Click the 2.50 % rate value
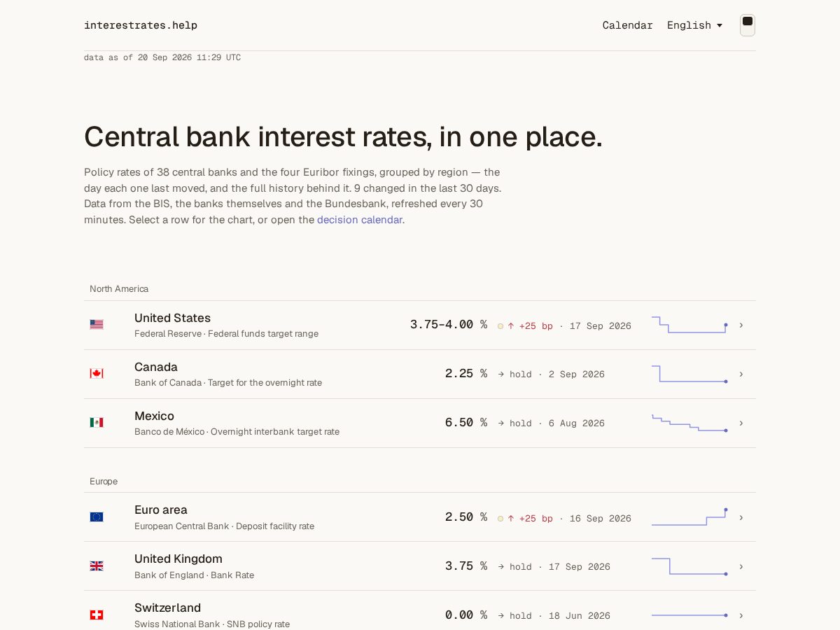The height and width of the screenshot is (630, 840). pyautogui.click(x=466, y=517)
